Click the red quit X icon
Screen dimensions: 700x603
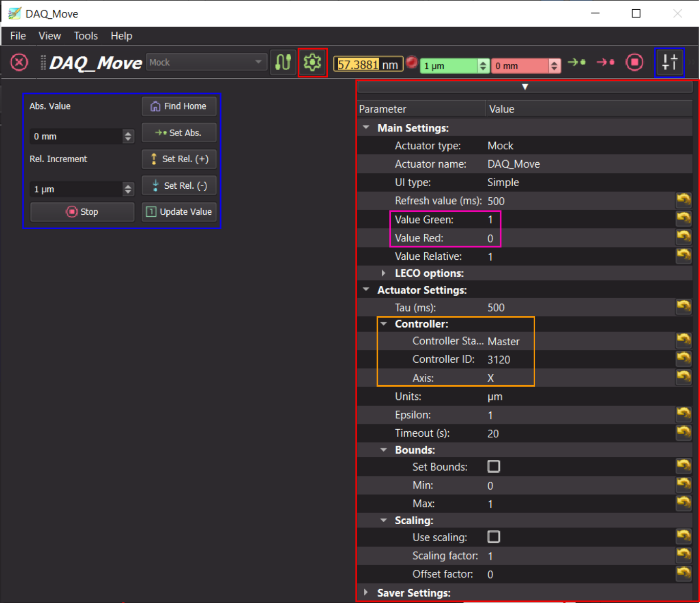(19, 62)
